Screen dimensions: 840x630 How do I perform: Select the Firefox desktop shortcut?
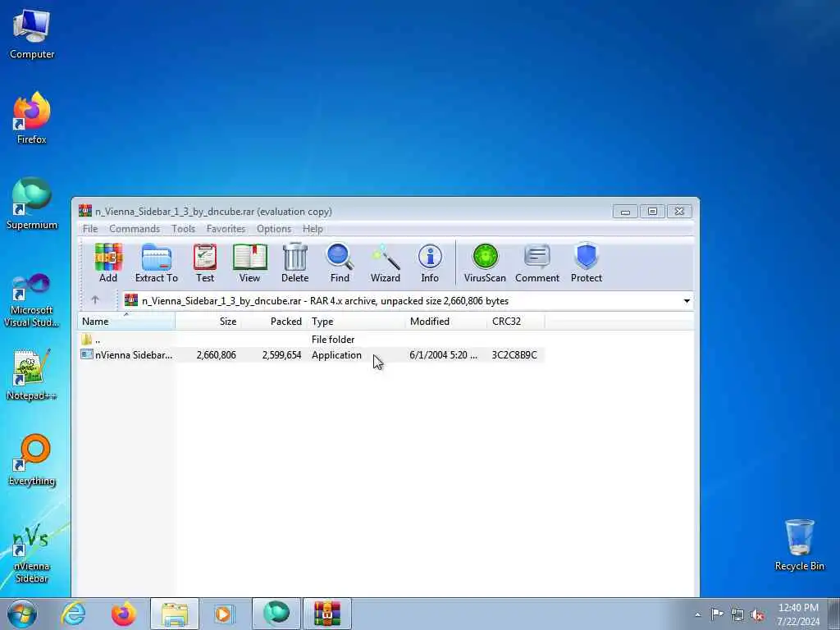(x=32, y=119)
